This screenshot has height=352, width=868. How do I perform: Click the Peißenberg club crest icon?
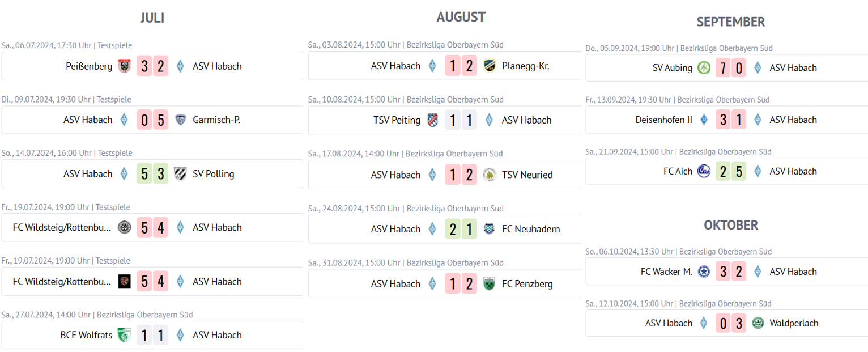(124, 66)
